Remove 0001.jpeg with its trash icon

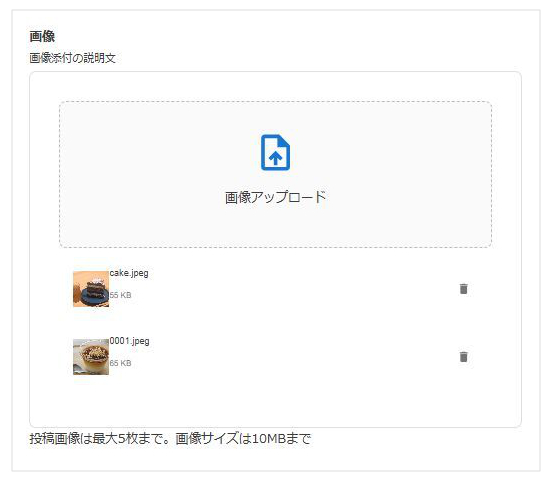click(x=463, y=357)
